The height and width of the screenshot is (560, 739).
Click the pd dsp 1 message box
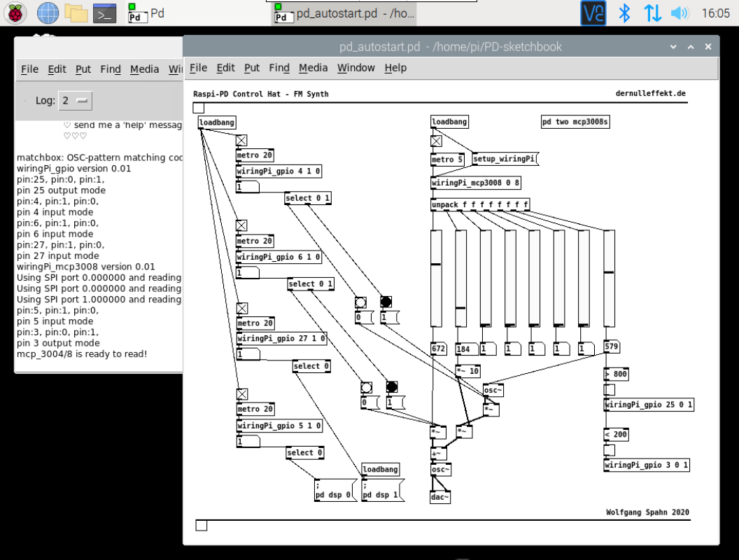pyautogui.click(x=382, y=490)
